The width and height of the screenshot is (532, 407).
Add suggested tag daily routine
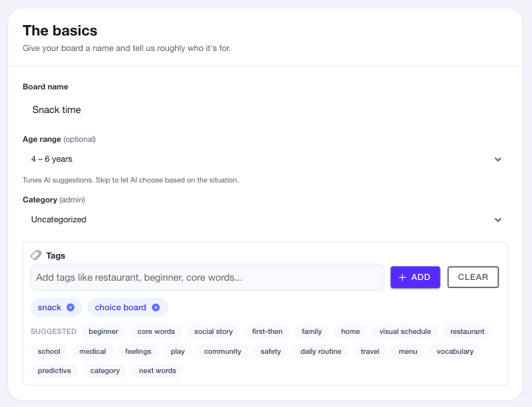pyautogui.click(x=321, y=352)
